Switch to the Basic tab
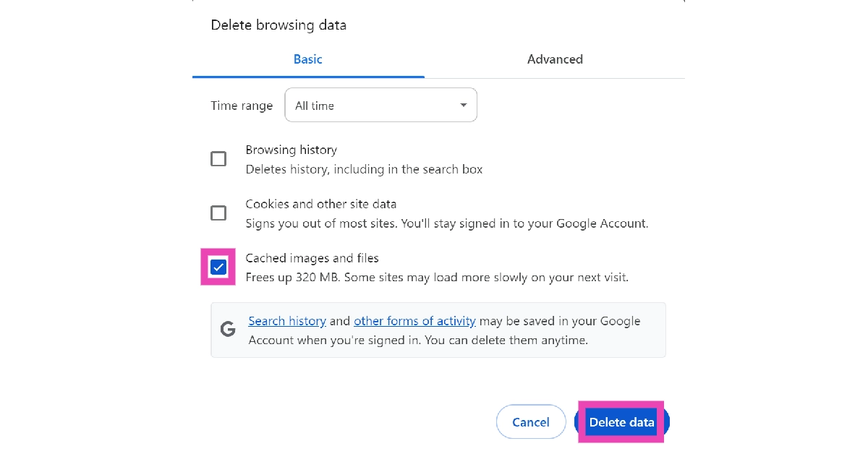Screen dimensions: 868x454 tap(308, 59)
